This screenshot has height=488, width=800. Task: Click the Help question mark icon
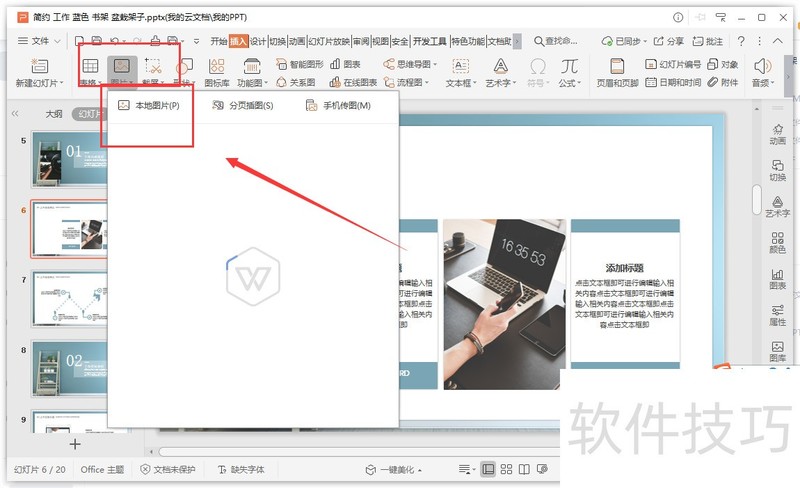click(x=741, y=41)
